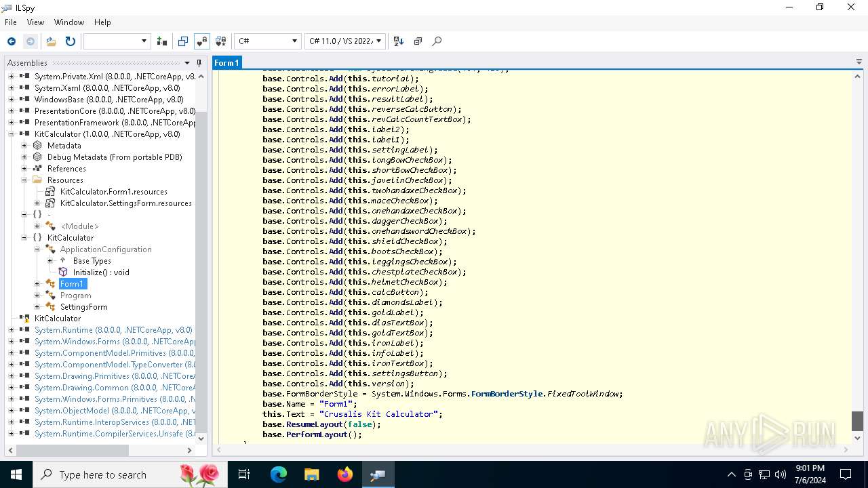Click the Back navigation arrow
868x488 pixels.
[x=12, y=41]
